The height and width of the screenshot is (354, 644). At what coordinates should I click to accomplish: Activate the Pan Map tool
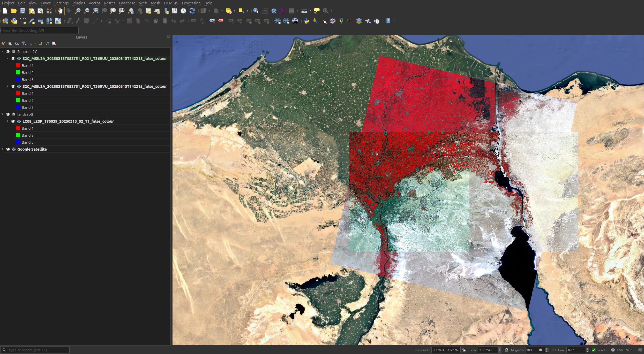click(x=60, y=11)
